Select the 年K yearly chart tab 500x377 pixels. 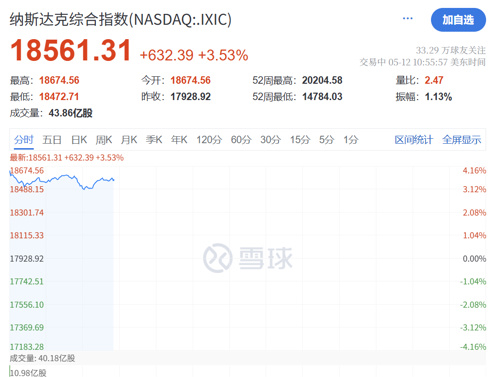[x=179, y=140]
